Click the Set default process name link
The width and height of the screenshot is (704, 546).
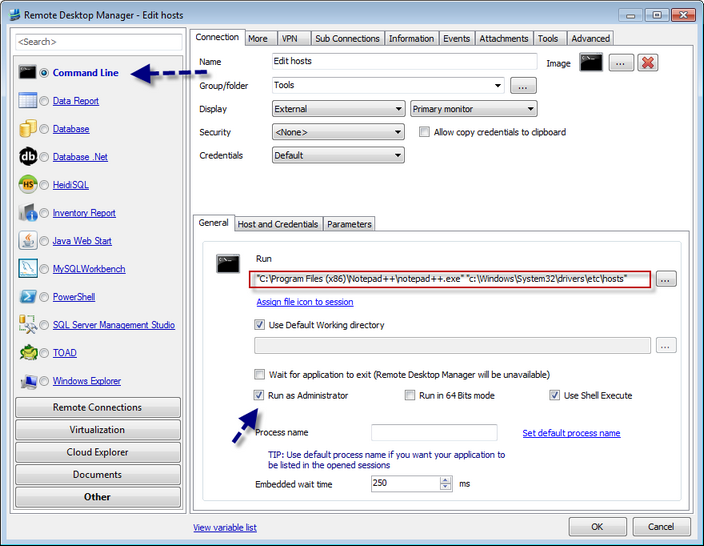(571, 433)
